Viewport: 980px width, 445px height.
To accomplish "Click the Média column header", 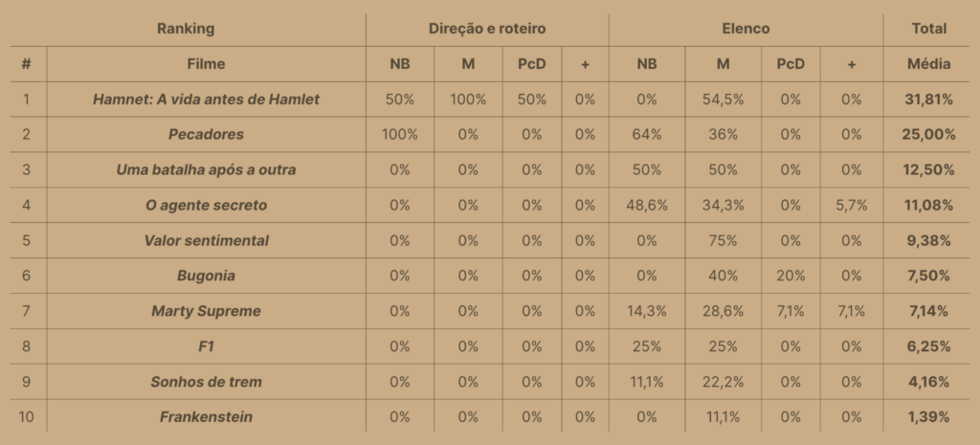I will [x=928, y=64].
